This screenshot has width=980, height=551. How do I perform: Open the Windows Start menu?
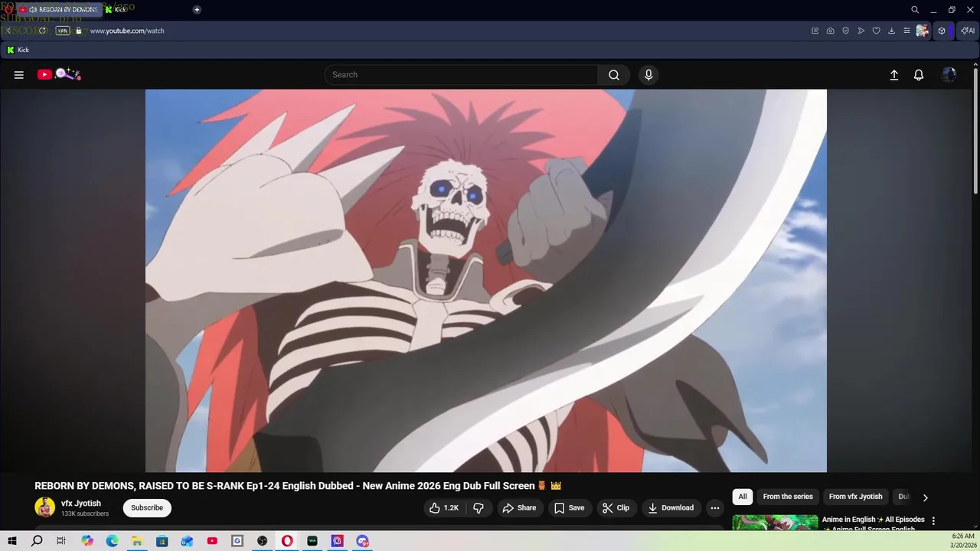click(11, 541)
